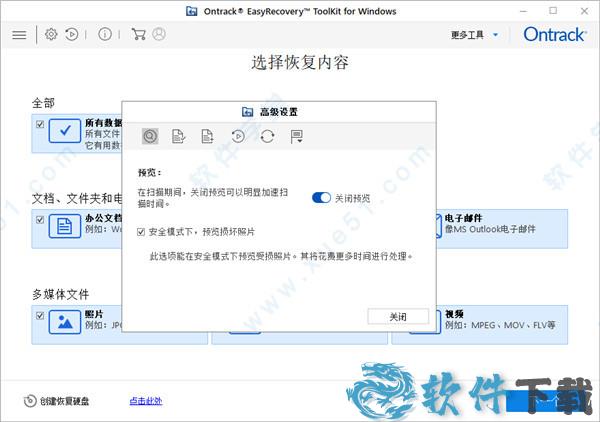The height and width of the screenshot is (422, 600).
Task: Expand the 更多工具 dropdown
Action: (x=472, y=35)
